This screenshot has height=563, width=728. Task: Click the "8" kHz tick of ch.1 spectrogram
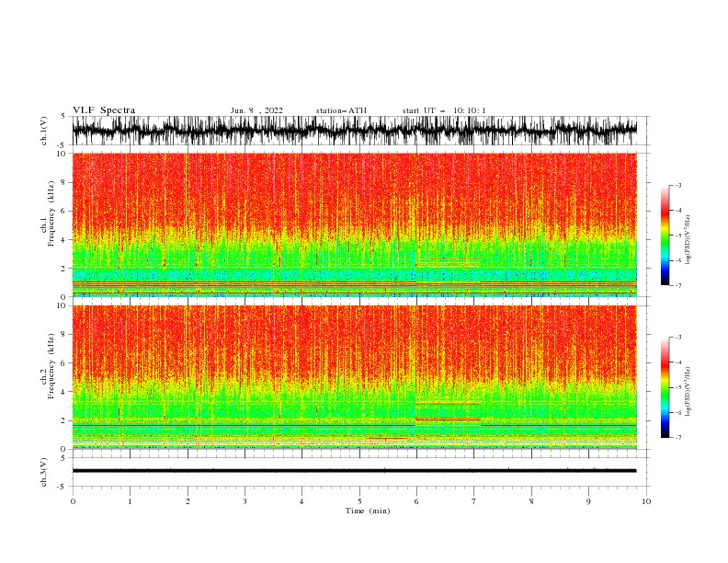[63, 182]
